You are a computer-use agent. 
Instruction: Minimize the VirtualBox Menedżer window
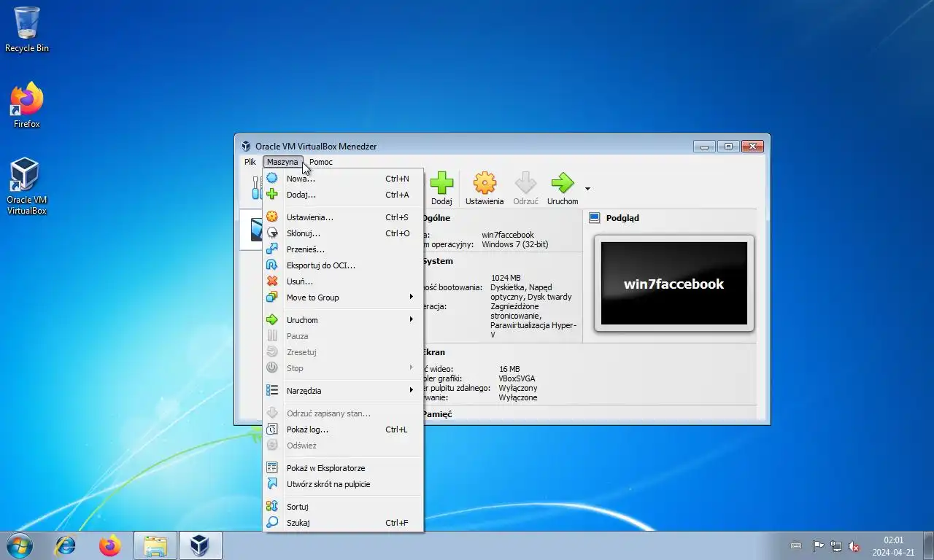click(704, 146)
